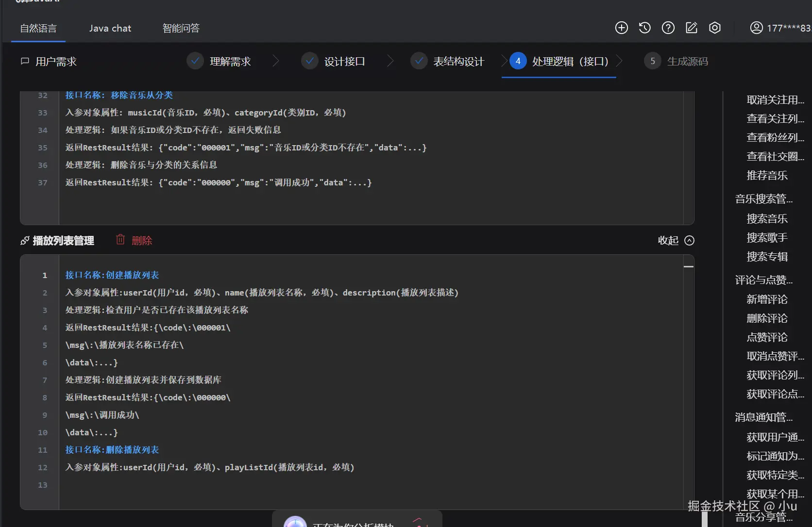Go to the 生成源码 step
The width and height of the screenshot is (812, 527).
coord(688,61)
